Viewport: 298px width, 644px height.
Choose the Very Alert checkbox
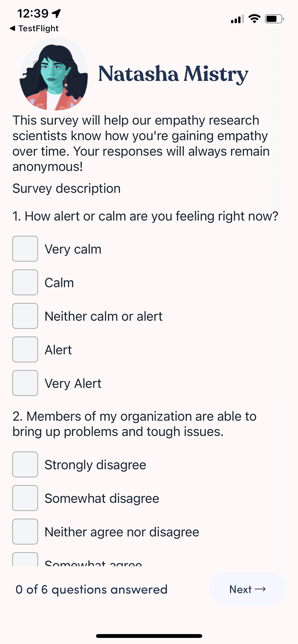(25, 383)
